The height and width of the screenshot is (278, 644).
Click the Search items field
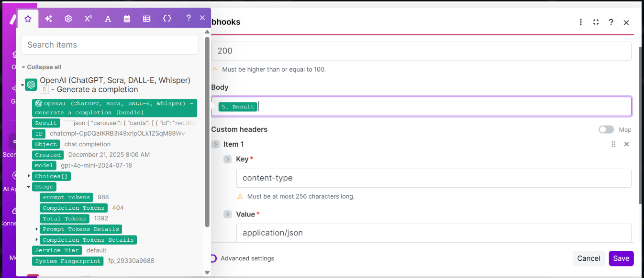click(x=110, y=45)
